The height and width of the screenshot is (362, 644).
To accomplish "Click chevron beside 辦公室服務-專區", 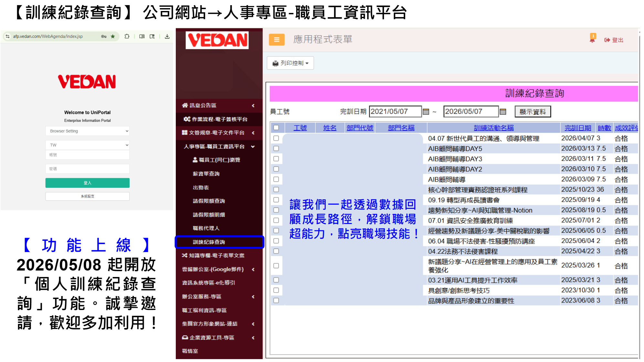I will click(253, 297).
